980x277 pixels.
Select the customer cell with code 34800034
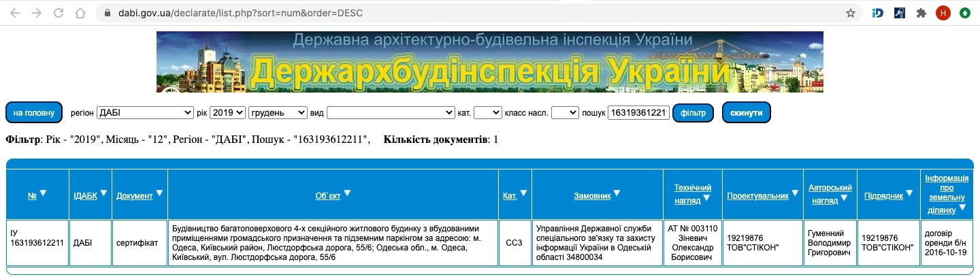coord(597,242)
